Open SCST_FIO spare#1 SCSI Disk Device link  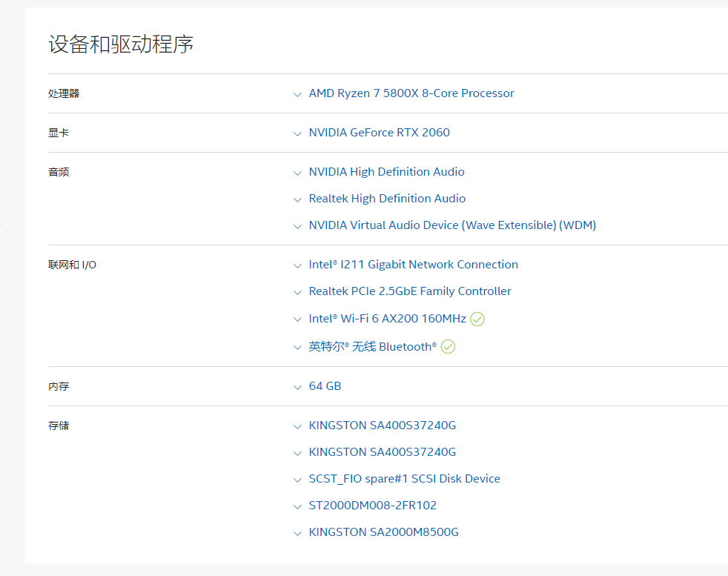point(404,479)
